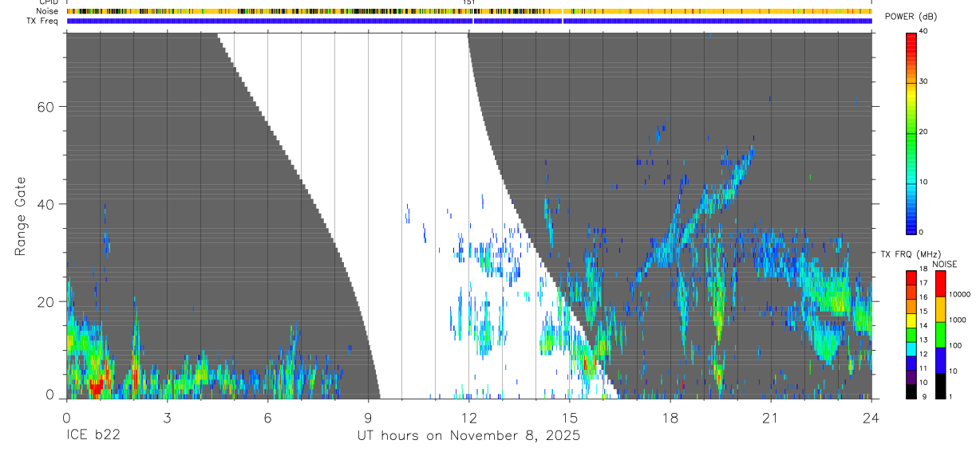
Task: Click the NOISE legend title
Action: pos(944,264)
